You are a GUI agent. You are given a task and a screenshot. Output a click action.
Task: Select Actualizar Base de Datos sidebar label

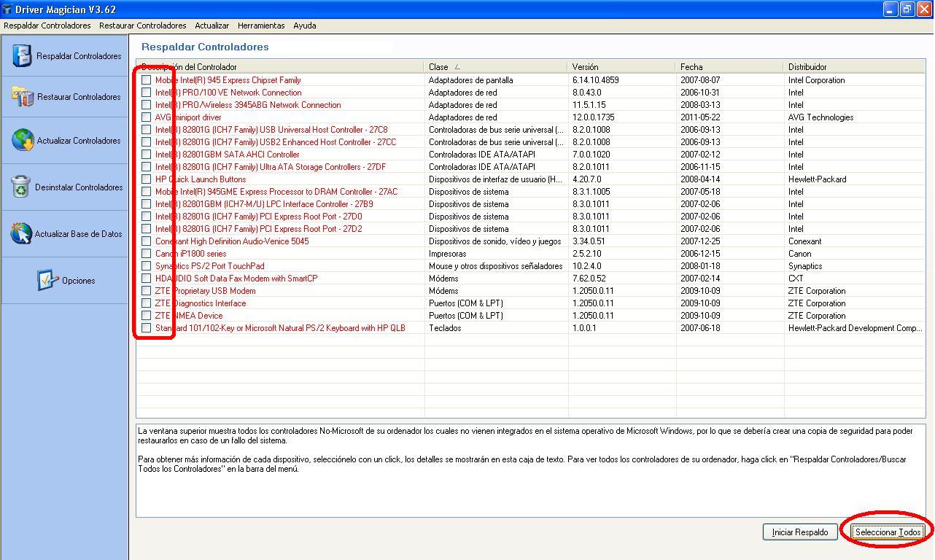point(79,234)
